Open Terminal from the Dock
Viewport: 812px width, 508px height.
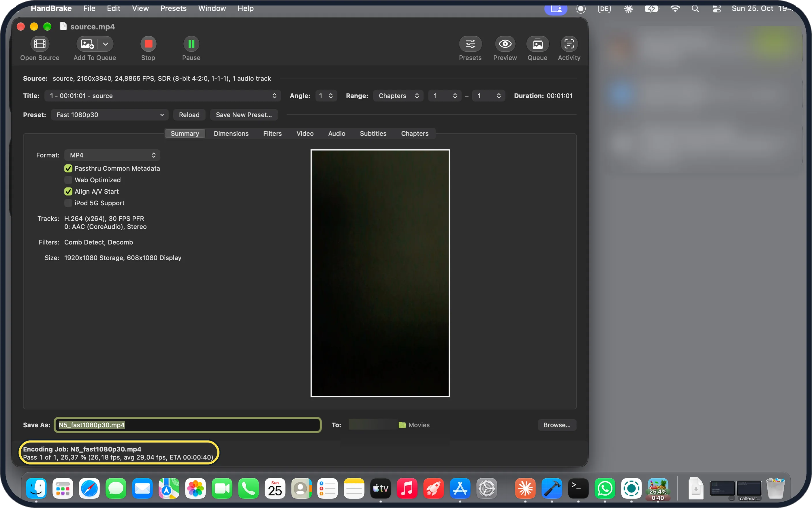coord(578,488)
